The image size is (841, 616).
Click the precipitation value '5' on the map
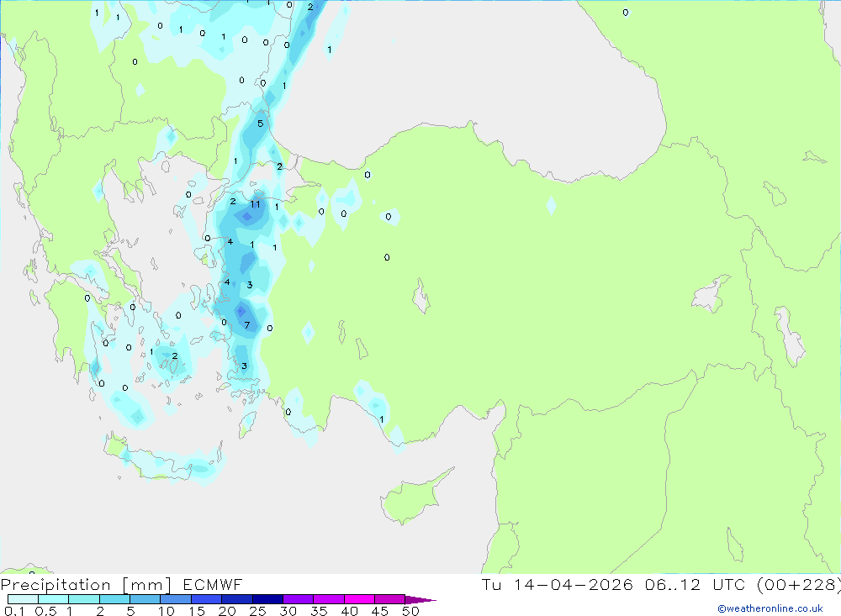(x=260, y=124)
